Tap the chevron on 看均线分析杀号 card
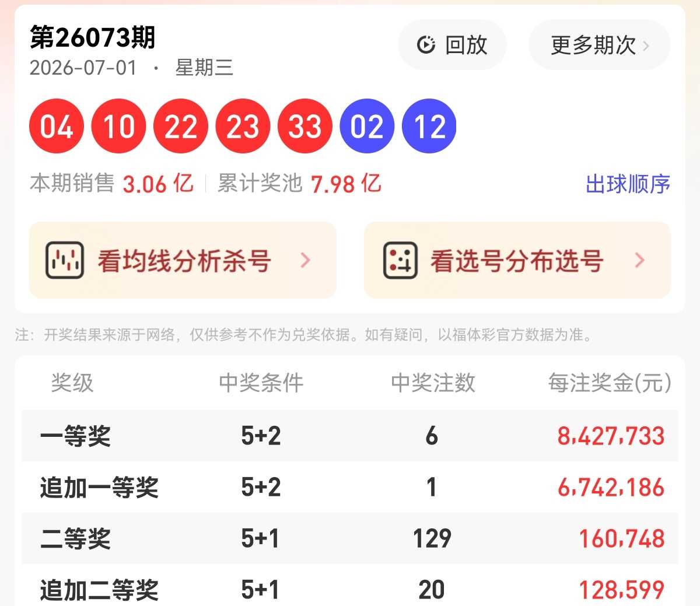 click(x=305, y=260)
